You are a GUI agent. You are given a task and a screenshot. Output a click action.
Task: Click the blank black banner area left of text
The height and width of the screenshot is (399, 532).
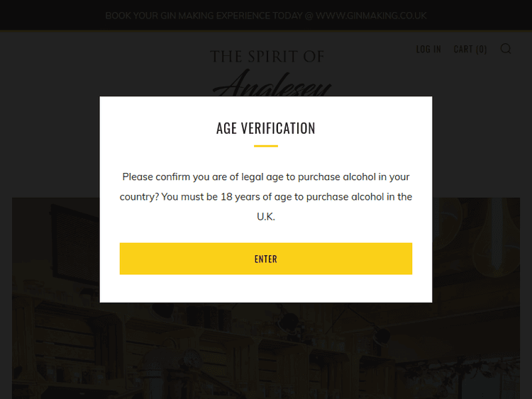[x=50, y=15]
